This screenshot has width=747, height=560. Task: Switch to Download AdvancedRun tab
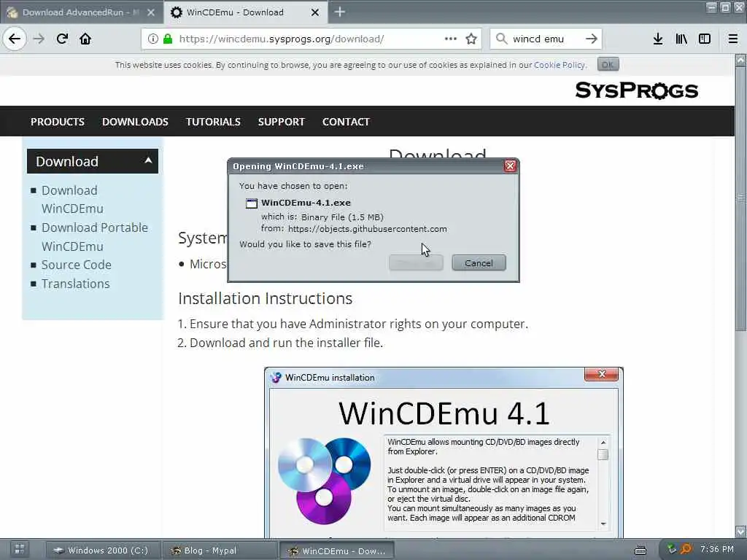point(81,12)
